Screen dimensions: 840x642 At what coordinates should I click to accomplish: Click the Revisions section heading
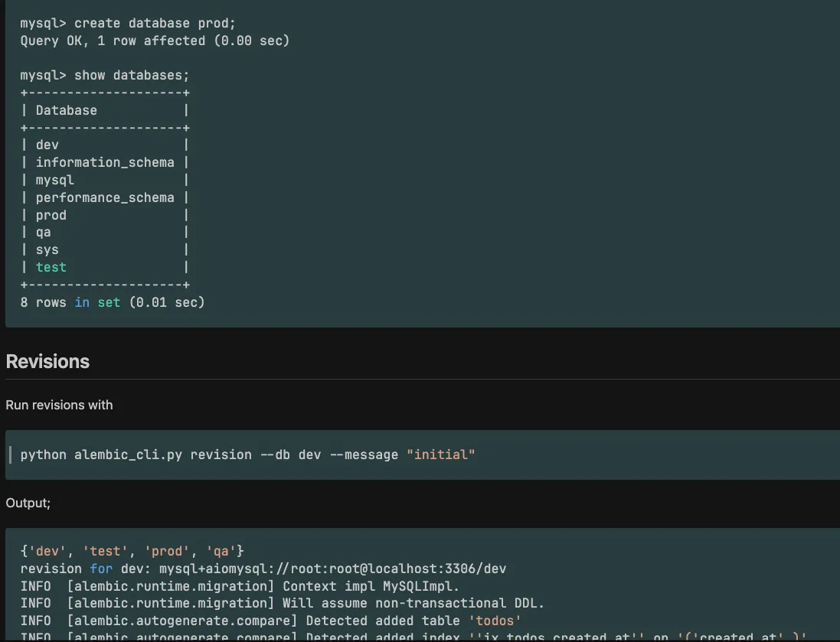pyautogui.click(x=47, y=361)
